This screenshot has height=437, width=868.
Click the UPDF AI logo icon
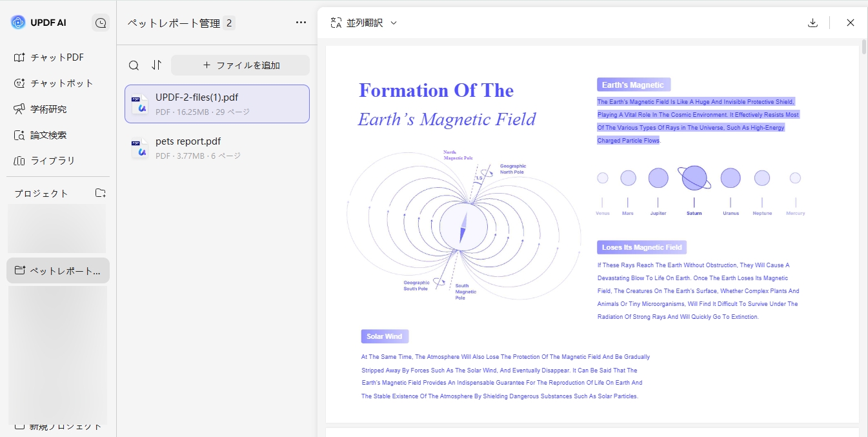coord(18,23)
